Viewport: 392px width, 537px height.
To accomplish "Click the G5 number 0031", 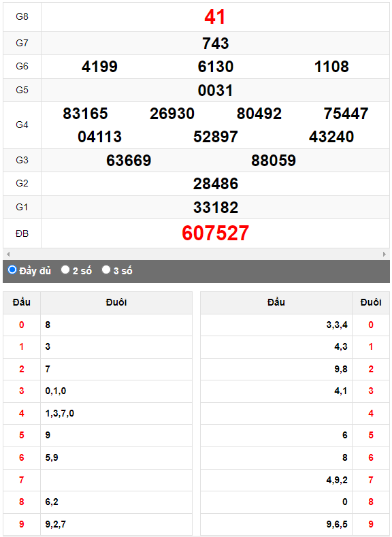I will (x=215, y=91).
